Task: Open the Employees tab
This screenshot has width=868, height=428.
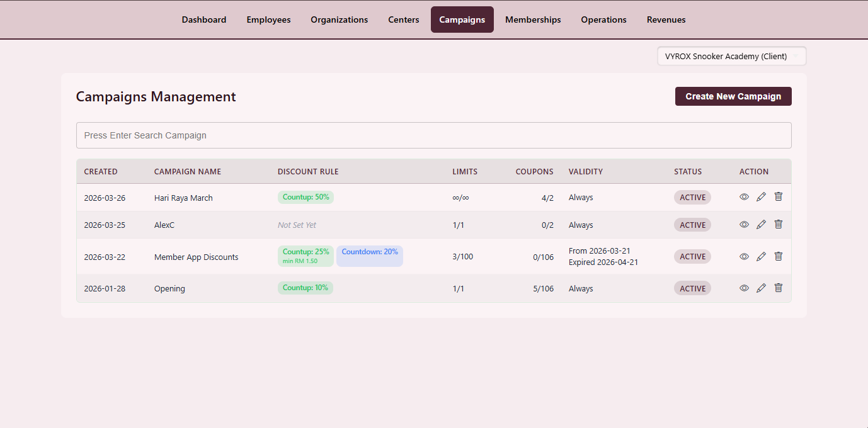Action: click(268, 20)
